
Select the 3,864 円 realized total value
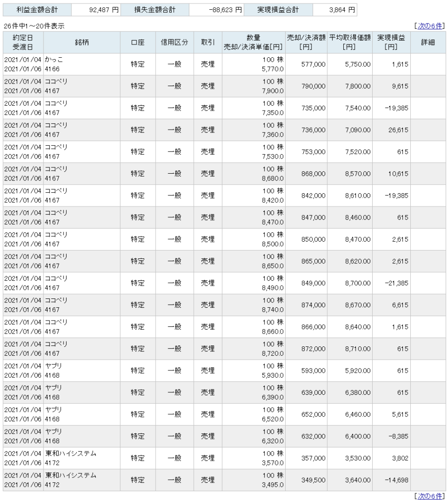point(334,10)
